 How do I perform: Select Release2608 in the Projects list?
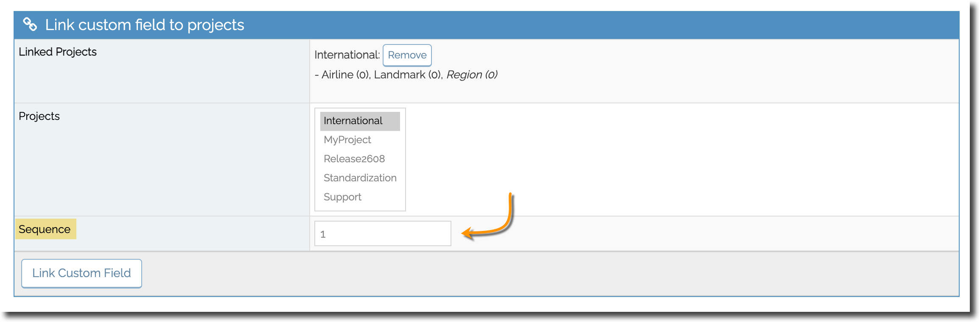(x=360, y=159)
